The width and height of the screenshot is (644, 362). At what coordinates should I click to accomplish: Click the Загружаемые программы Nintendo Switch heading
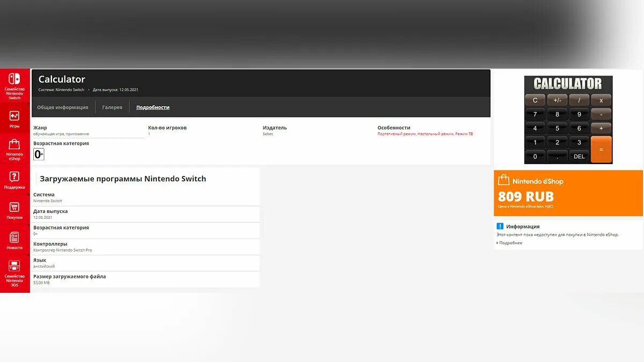[x=123, y=179]
